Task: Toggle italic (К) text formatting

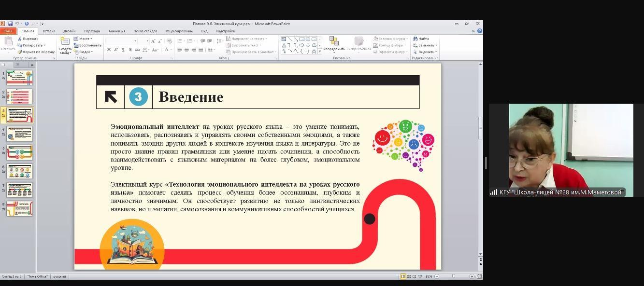Action: (x=116, y=50)
